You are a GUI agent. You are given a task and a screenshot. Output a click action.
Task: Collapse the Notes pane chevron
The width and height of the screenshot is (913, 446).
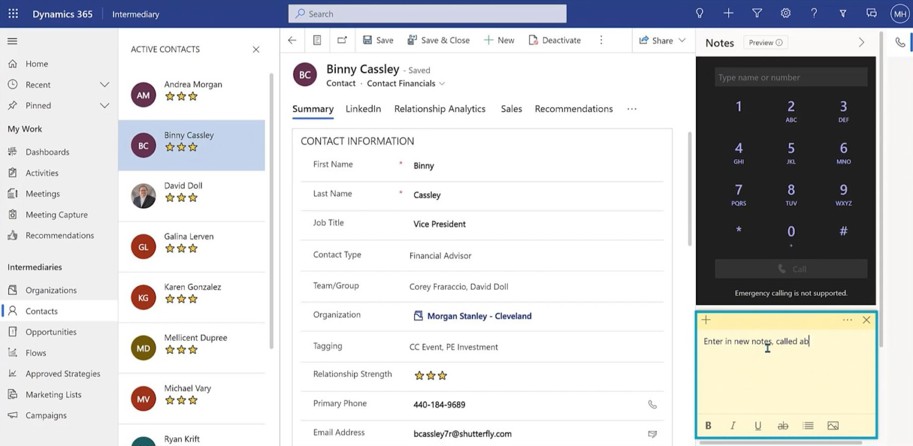click(x=862, y=43)
